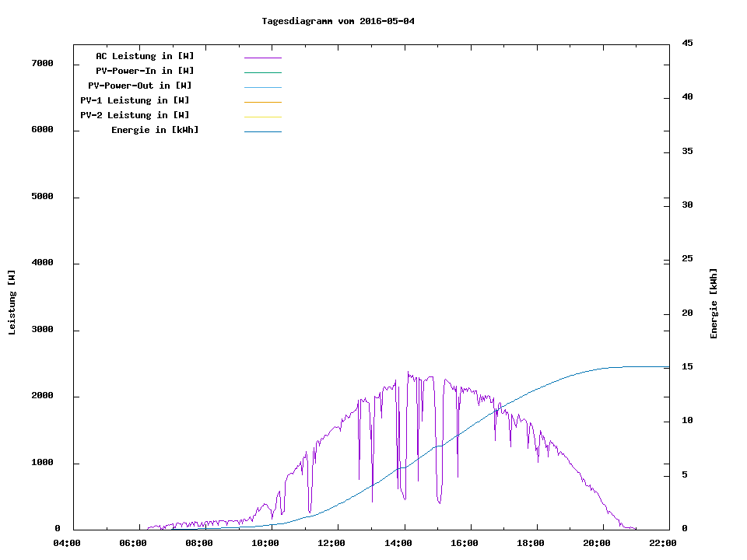Click the yellow PV-2 legend line sample
747x560 pixels.
coord(262,117)
